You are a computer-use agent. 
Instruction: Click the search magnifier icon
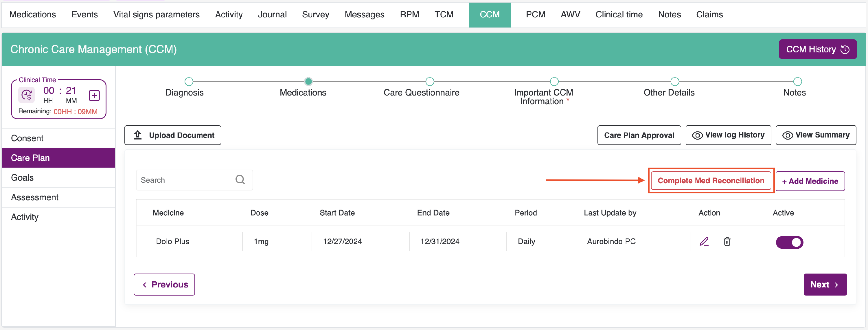240,180
